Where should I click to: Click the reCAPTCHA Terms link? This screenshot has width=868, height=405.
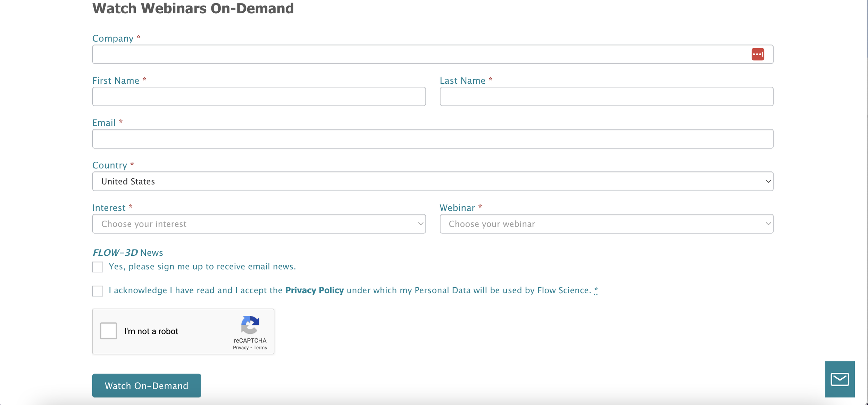point(260,348)
